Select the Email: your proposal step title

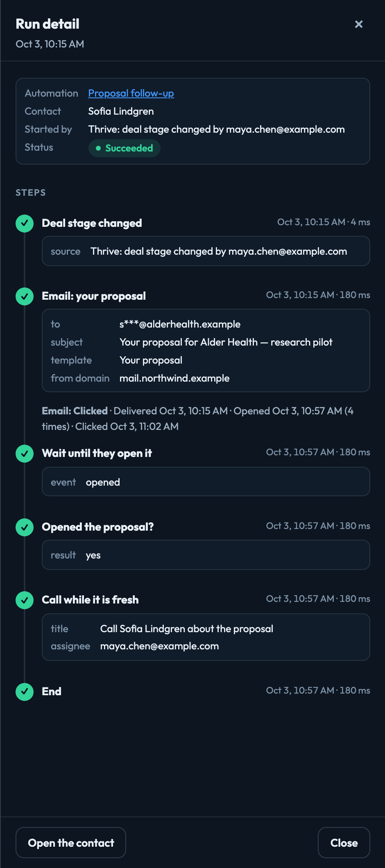tap(94, 296)
